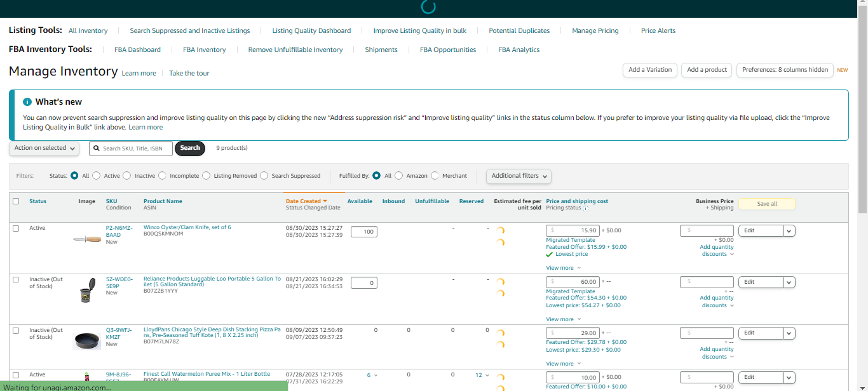Open Price Alerts page
The height and width of the screenshot is (391, 868).
(x=658, y=30)
